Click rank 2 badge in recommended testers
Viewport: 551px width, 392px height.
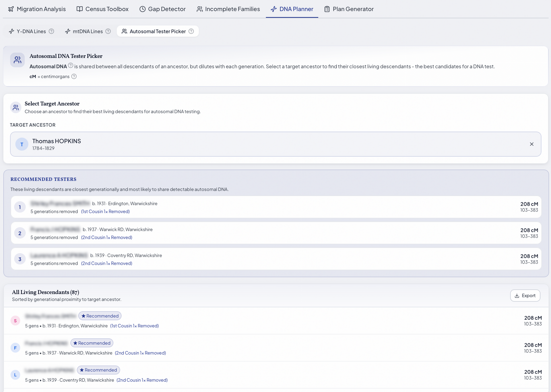click(20, 233)
